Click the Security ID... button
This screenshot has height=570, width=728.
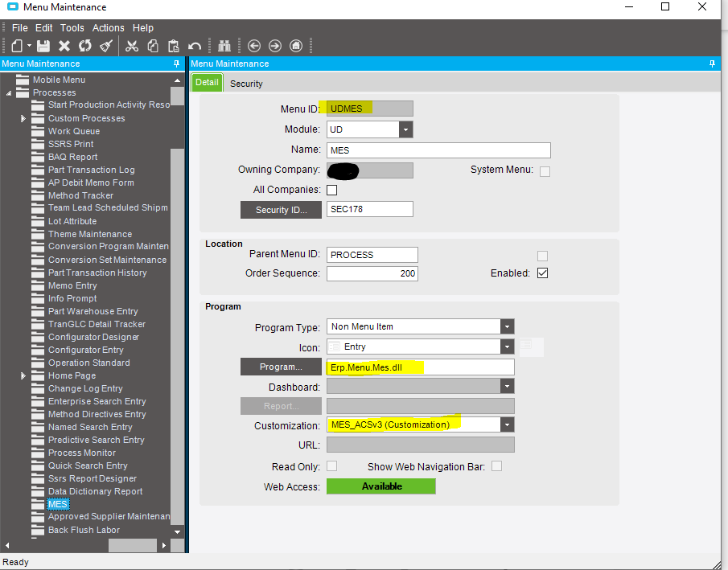click(281, 210)
